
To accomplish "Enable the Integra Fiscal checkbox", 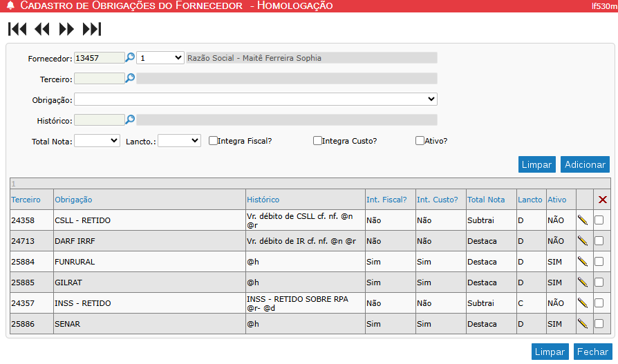I will click(x=214, y=141).
